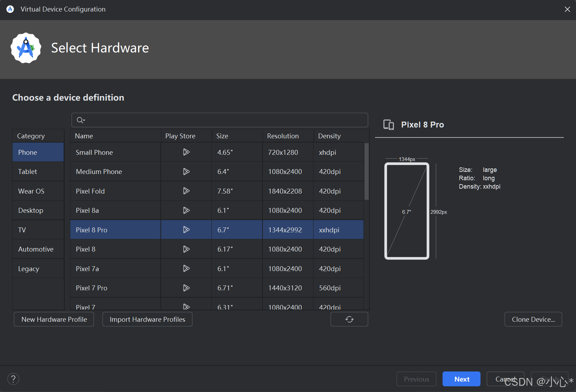576x392 pixels.
Task: Click the 1440x3120 resolution cell
Action: (x=288, y=288)
